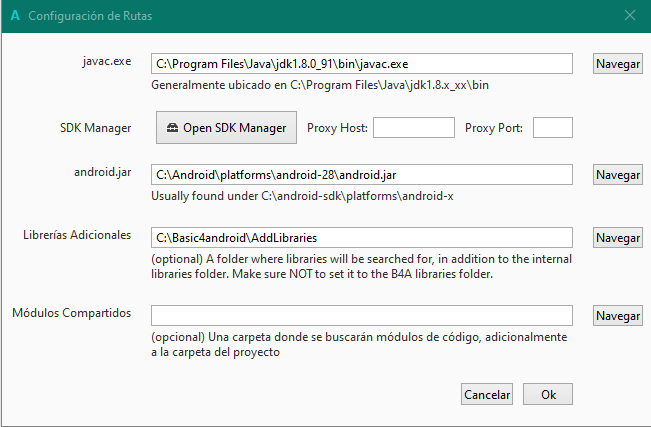The width and height of the screenshot is (651, 427).
Task: Click inside the Proxy Host field
Action: [413, 128]
